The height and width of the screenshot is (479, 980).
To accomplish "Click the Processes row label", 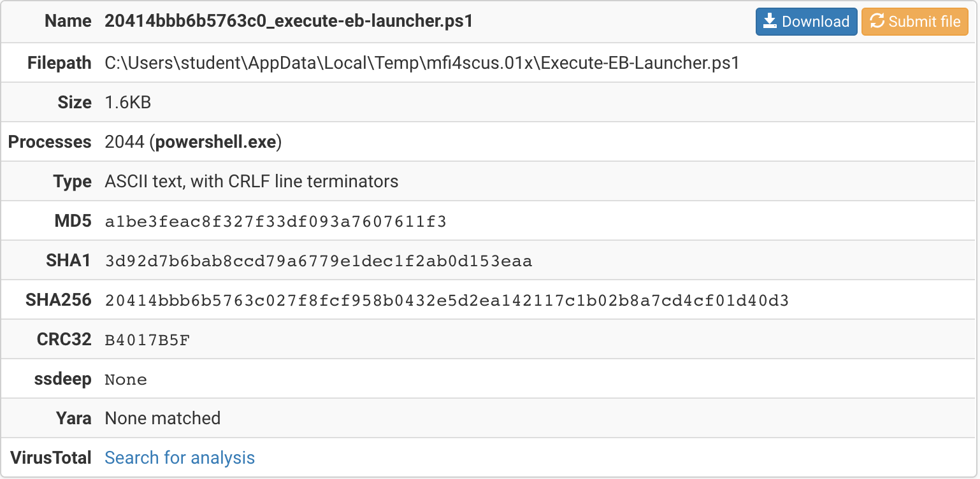I will coord(50,142).
